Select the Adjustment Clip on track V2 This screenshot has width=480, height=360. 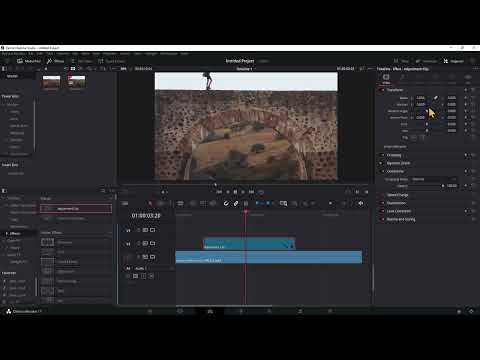[x=249, y=244]
